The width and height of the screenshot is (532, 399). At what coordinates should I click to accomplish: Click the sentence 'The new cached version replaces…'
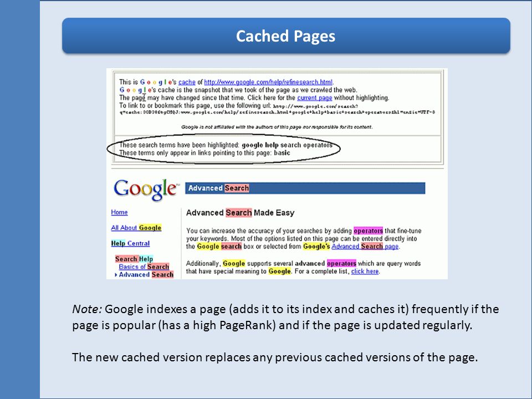click(x=275, y=357)
